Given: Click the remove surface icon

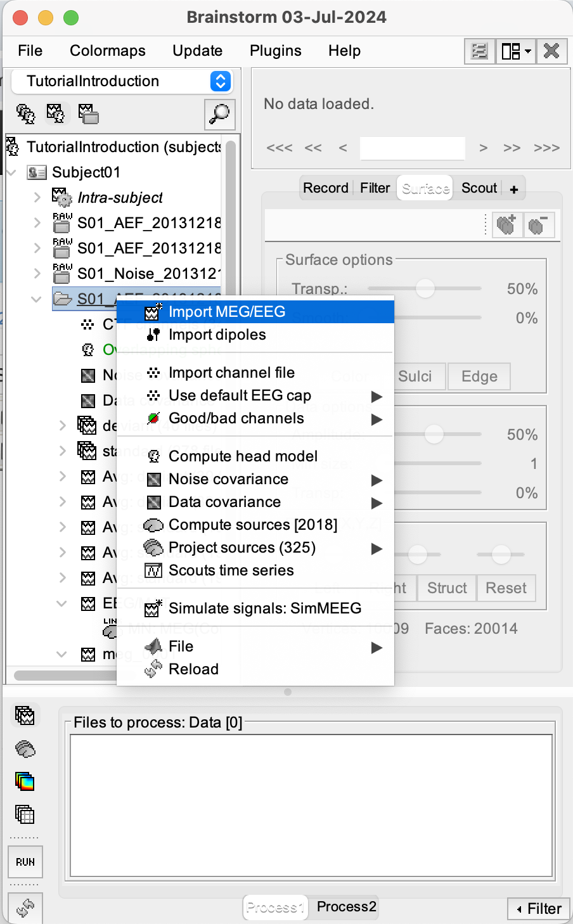Looking at the screenshot, I should pos(538,225).
